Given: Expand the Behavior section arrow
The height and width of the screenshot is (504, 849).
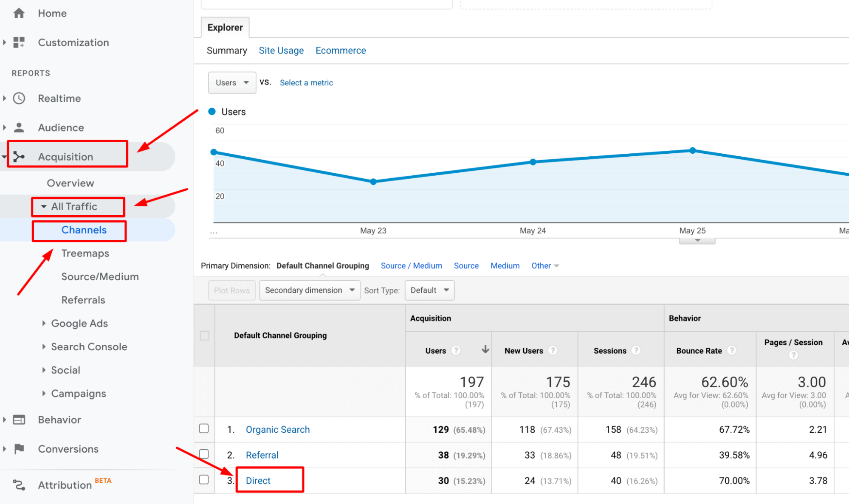Looking at the screenshot, I should [5, 420].
